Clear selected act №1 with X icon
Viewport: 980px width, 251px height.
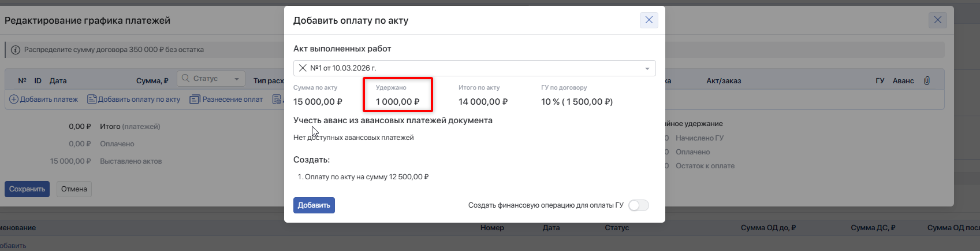coord(303,68)
